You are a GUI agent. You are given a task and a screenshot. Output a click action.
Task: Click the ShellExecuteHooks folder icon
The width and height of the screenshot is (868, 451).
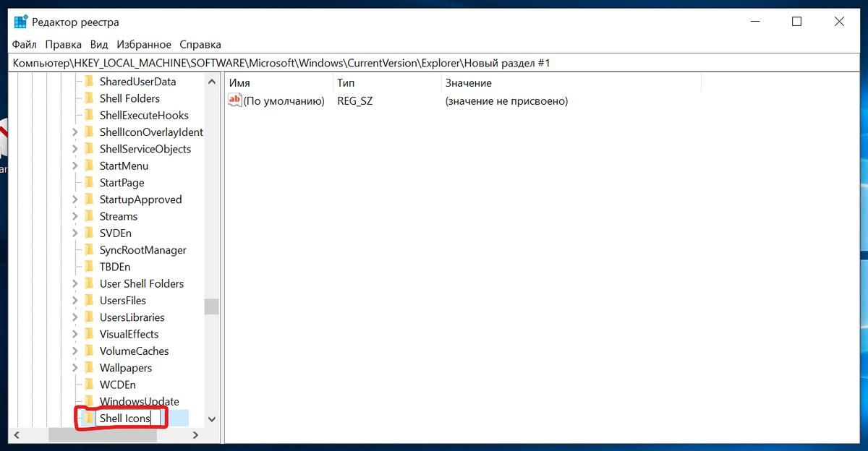(x=89, y=115)
